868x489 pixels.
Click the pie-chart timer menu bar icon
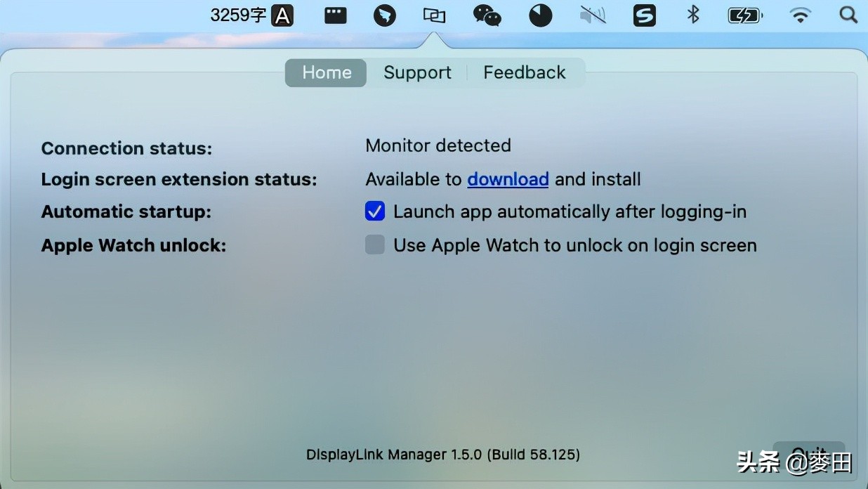pyautogui.click(x=540, y=15)
